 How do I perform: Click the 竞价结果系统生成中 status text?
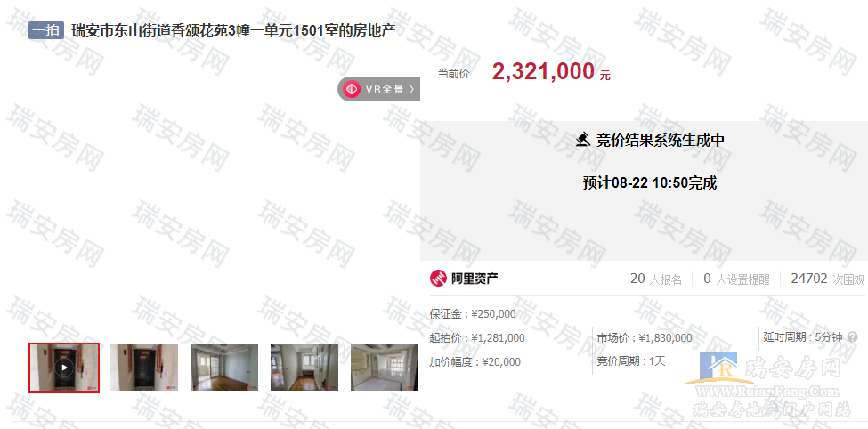coord(660,140)
